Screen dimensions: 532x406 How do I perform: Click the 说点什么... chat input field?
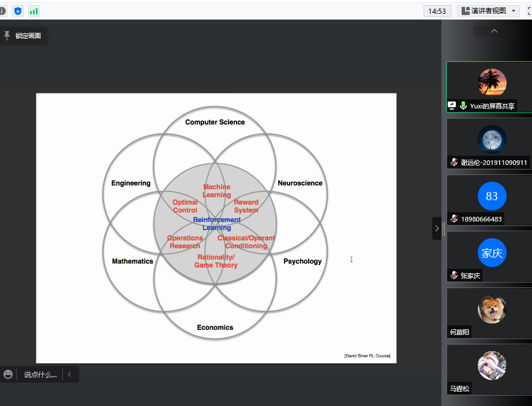40,374
